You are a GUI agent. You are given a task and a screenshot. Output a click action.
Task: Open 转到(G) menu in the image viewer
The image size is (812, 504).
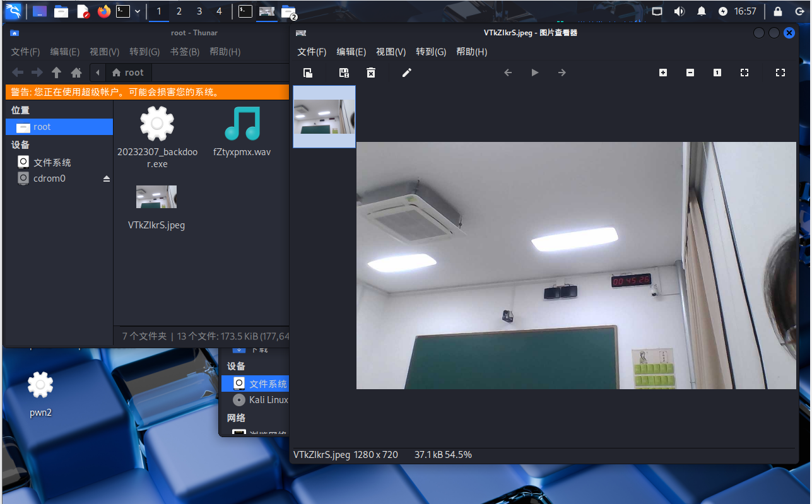431,52
